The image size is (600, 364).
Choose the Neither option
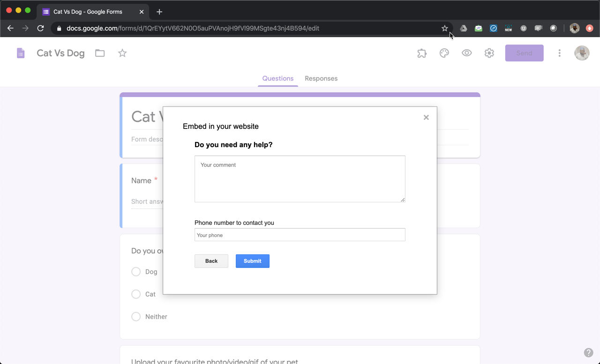[136, 317]
